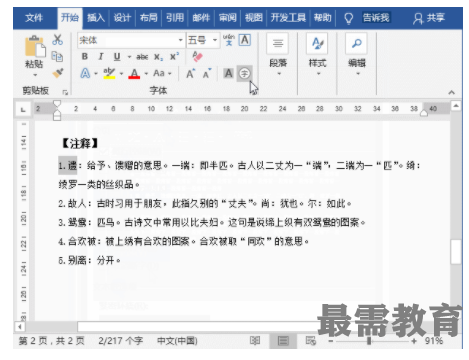Click the 91% zoom level
Screen dimensions: 469x360
point(434,341)
